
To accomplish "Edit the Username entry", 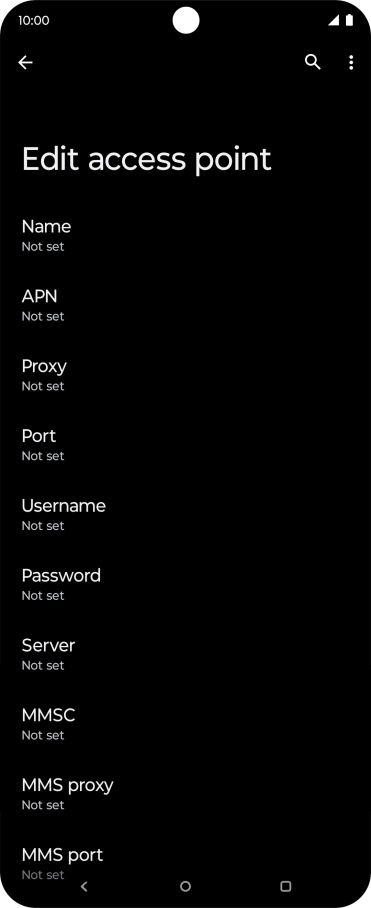I will [x=185, y=514].
